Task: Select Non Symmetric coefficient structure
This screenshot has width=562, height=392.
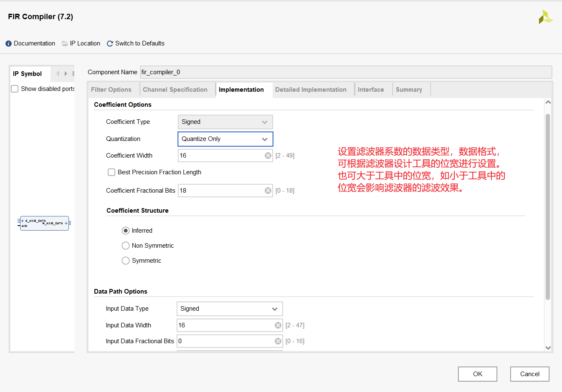Action: (126, 246)
